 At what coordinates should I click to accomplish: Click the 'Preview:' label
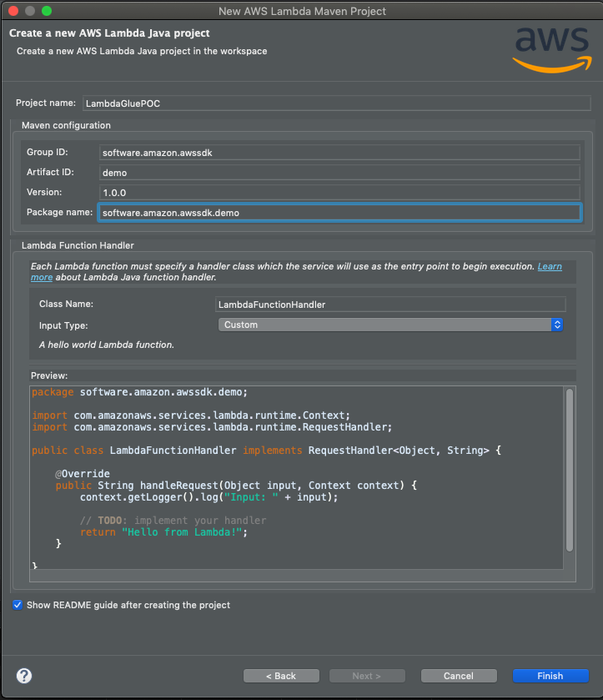click(49, 375)
